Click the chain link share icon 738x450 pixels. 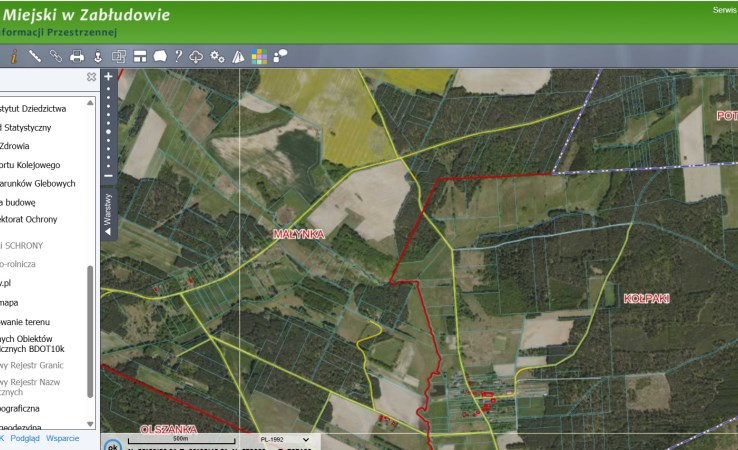point(56,56)
